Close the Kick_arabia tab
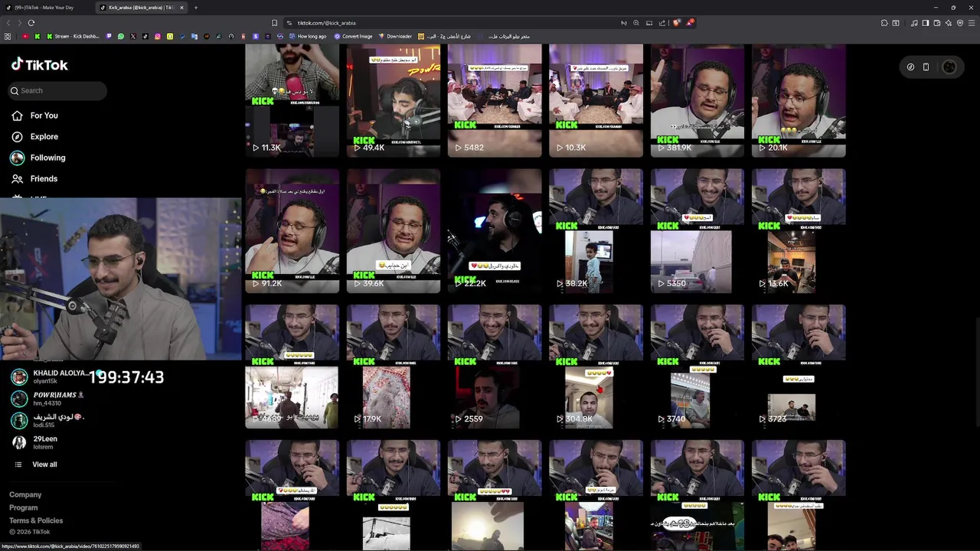The image size is (980, 551). point(181,8)
